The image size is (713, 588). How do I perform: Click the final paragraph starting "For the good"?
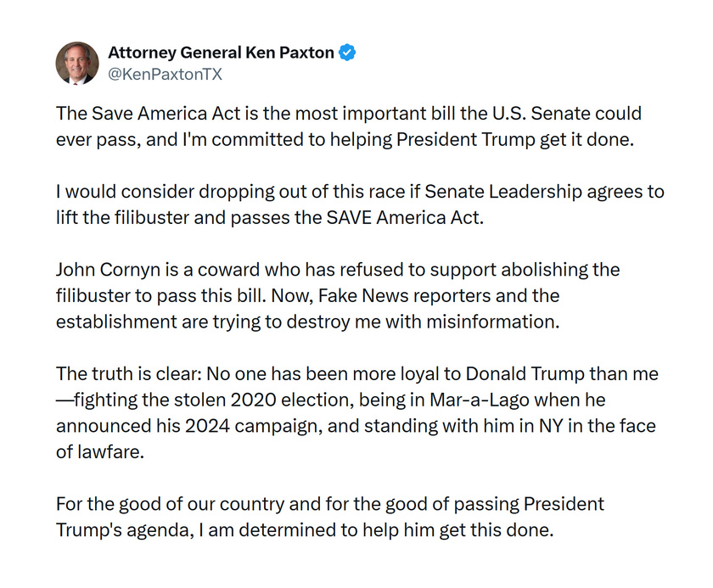(x=330, y=518)
